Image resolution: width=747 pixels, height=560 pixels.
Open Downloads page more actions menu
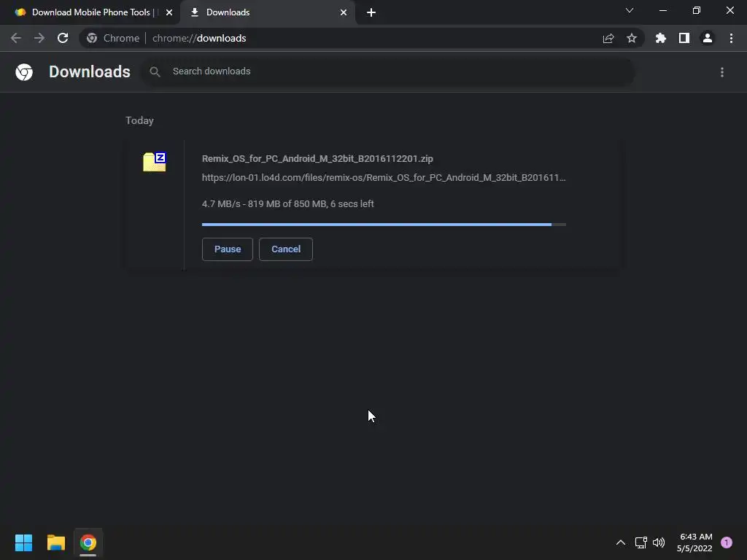pyautogui.click(x=722, y=72)
